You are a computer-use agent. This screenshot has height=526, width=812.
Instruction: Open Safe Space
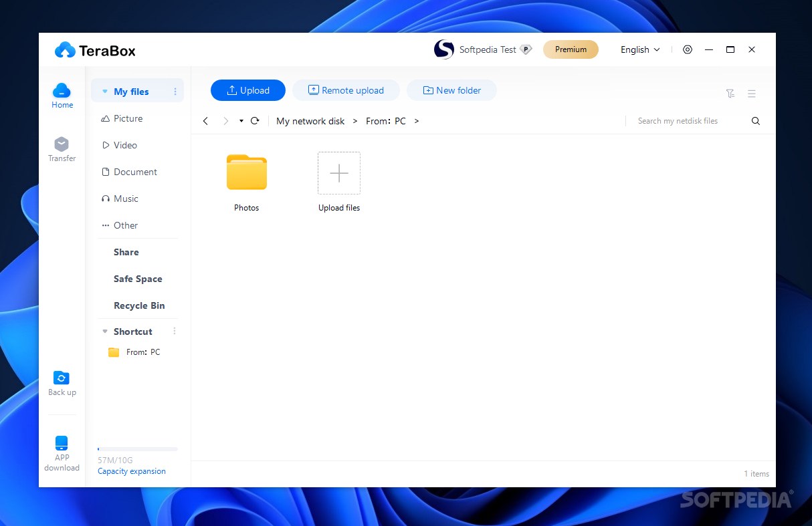coord(137,279)
